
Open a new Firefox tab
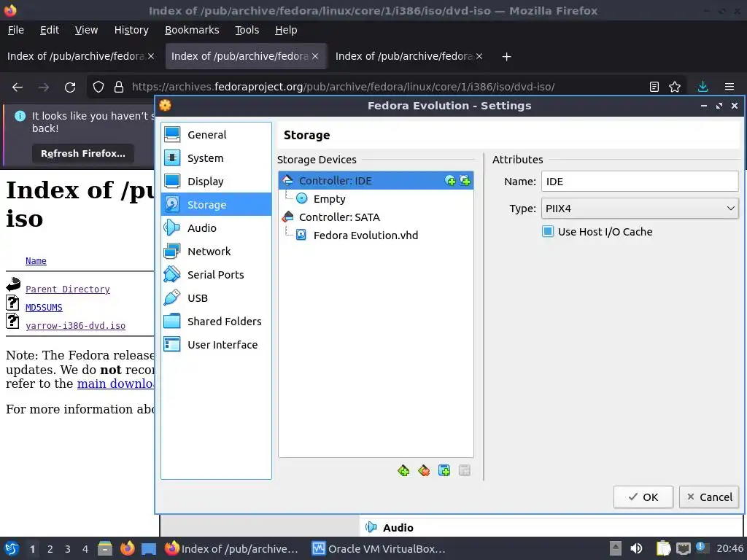pos(506,57)
